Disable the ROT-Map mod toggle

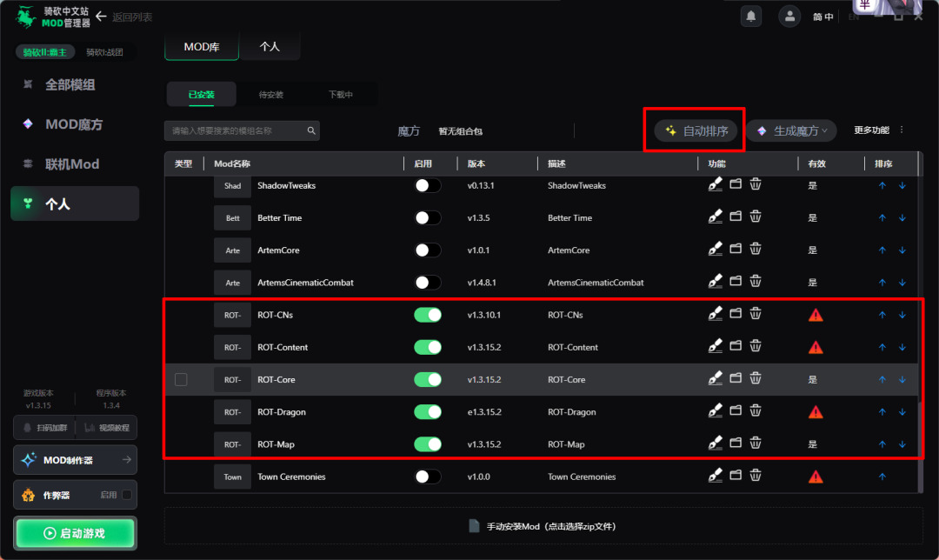[428, 444]
